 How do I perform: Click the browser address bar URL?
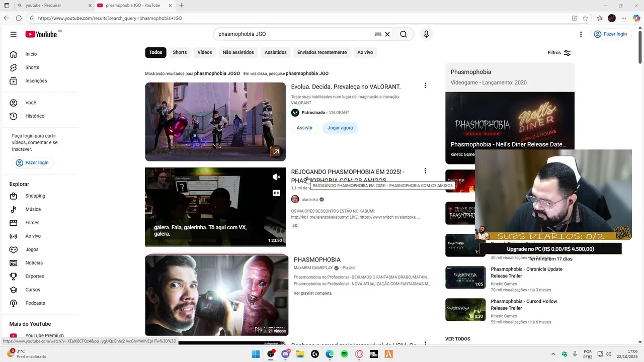coord(110,18)
